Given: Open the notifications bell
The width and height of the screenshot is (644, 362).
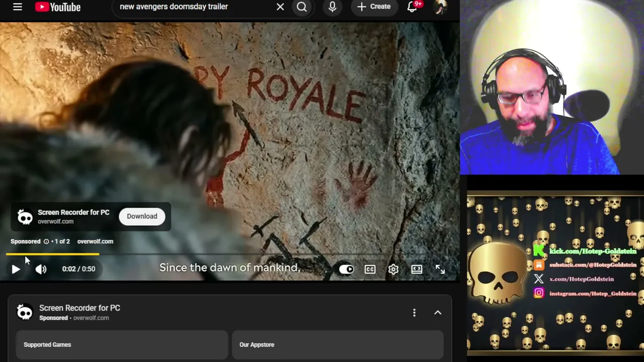Looking at the screenshot, I should (x=412, y=7).
